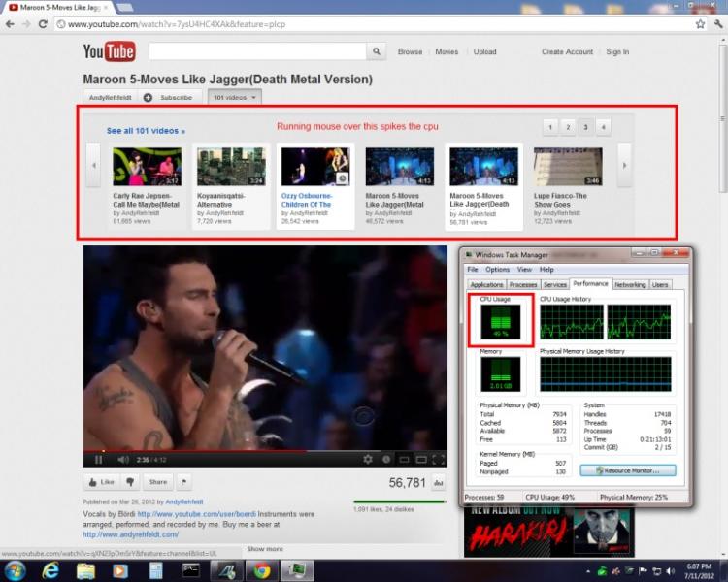This screenshot has height=582, width=728.
Task: Select the Carly Rae Jepsen video thumbnail
Action: tap(147, 166)
